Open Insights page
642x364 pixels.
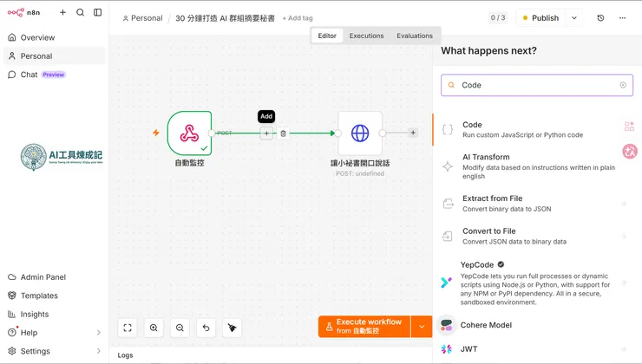[55, 314]
